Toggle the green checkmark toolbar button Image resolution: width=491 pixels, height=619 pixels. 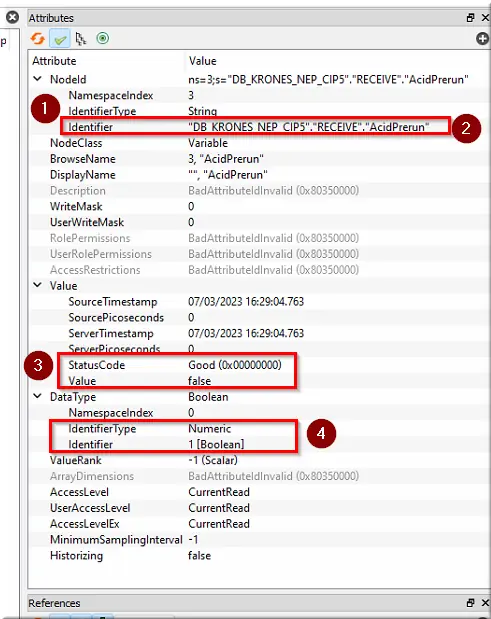coord(60,39)
